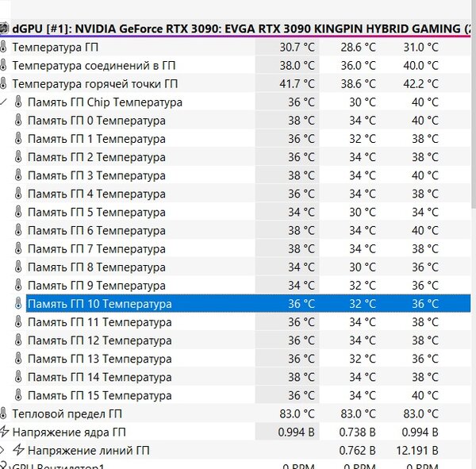Expand the Напряжение линий ГП group
476x469 pixels.
pos(2,450)
